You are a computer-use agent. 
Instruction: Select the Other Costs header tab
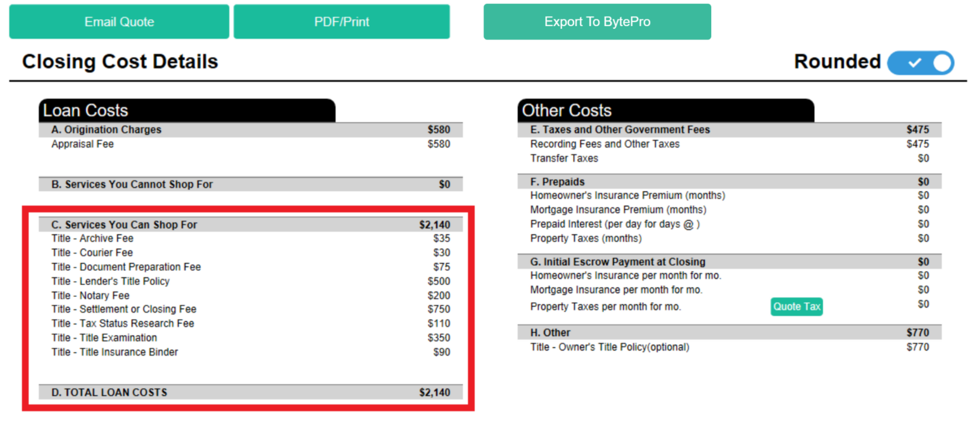point(666,111)
